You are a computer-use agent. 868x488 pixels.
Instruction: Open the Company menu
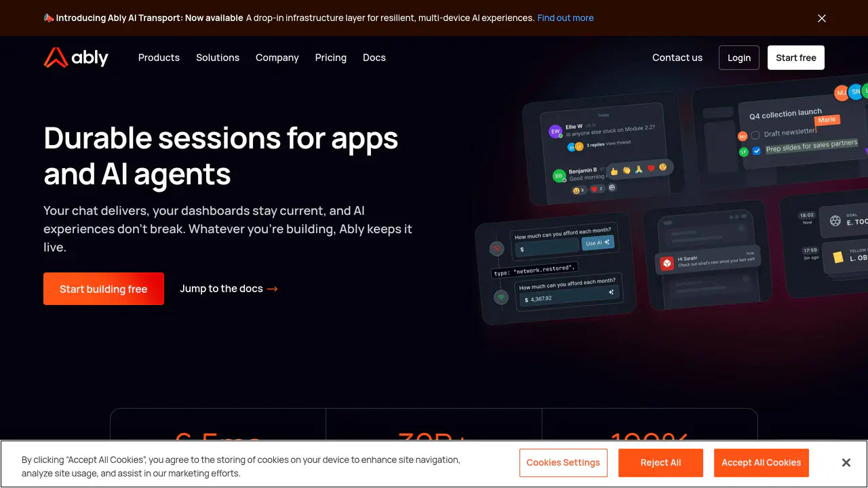[277, 58]
